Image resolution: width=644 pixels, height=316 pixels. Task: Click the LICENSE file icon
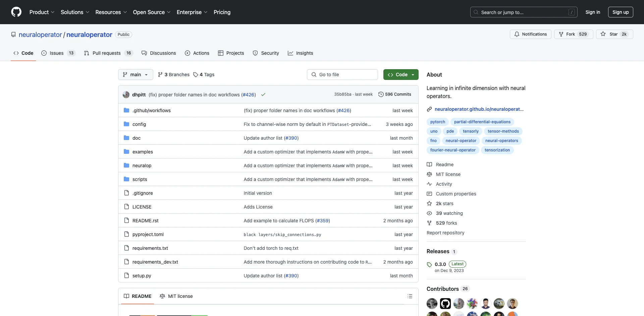click(x=126, y=207)
